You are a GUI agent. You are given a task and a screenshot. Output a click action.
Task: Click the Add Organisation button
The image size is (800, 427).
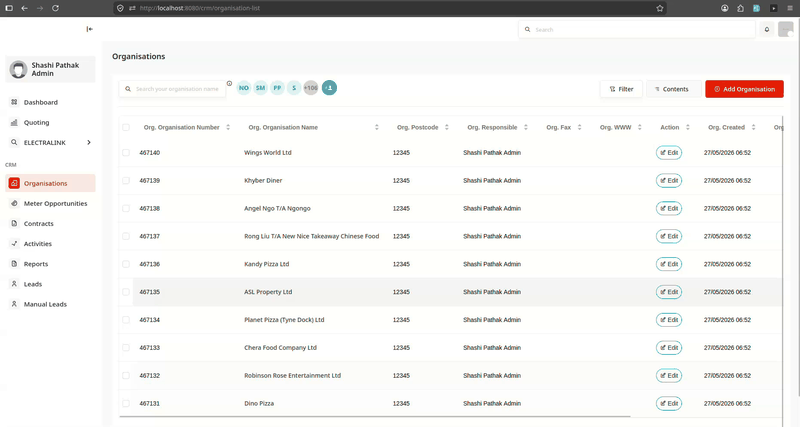744,89
